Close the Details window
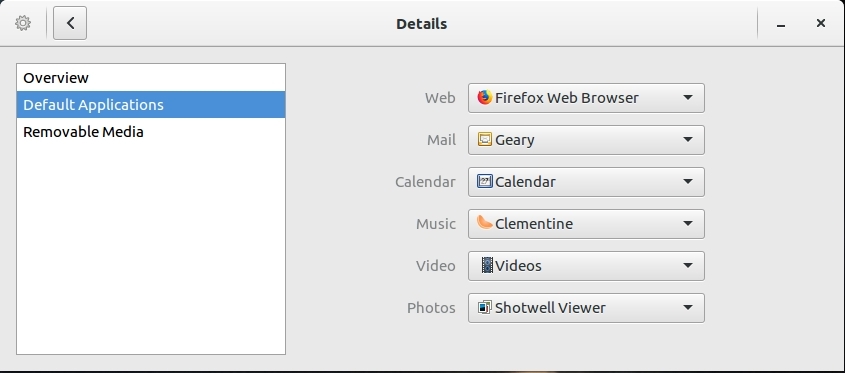Image resolution: width=845 pixels, height=373 pixels. [821, 23]
